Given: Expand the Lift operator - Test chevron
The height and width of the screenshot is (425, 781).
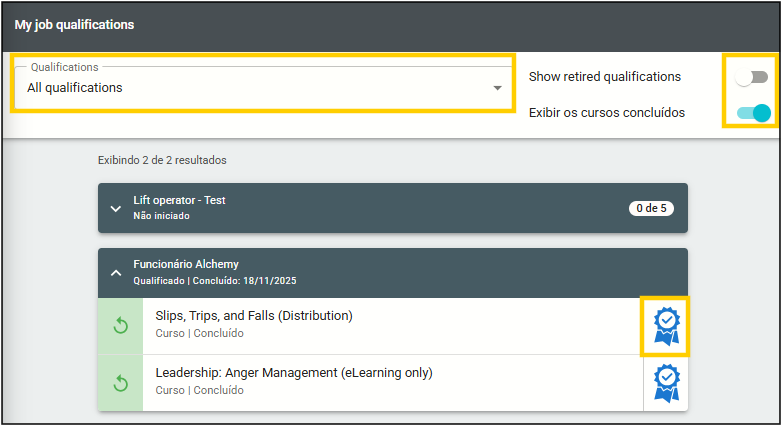Looking at the screenshot, I should (115, 208).
